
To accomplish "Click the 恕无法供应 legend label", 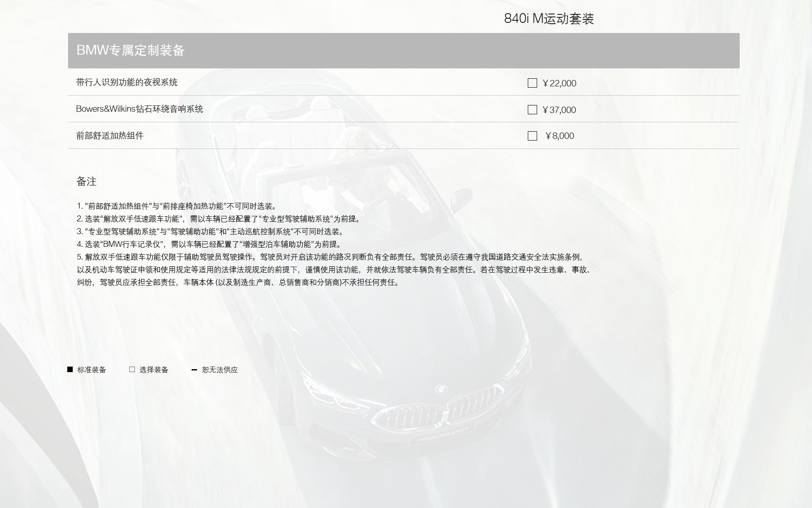I will click(x=220, y=370).
